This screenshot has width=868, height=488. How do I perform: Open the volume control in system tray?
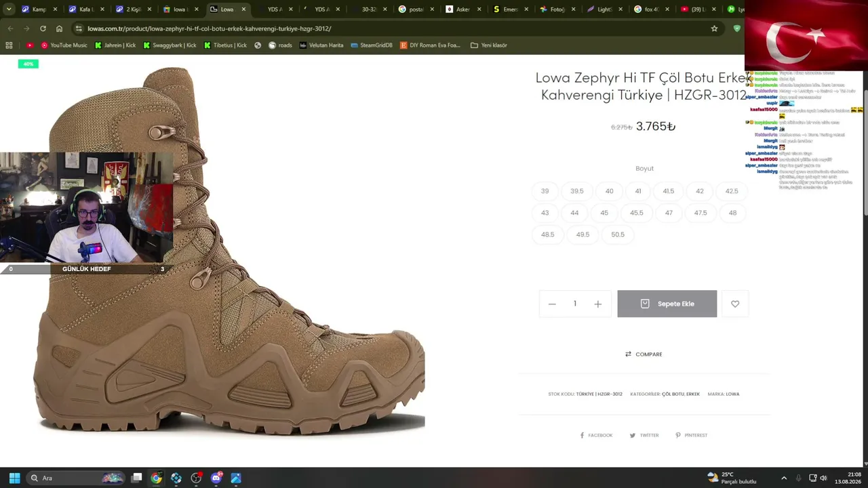point(823,478)
